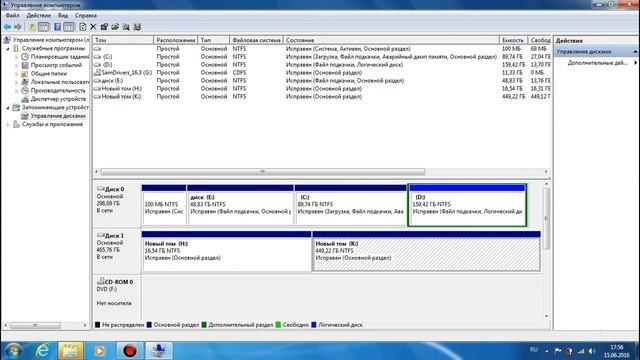Screen dimensions: 640x360
Task: Select the Просмотр событий tree icon
Action: click(25, 65)
